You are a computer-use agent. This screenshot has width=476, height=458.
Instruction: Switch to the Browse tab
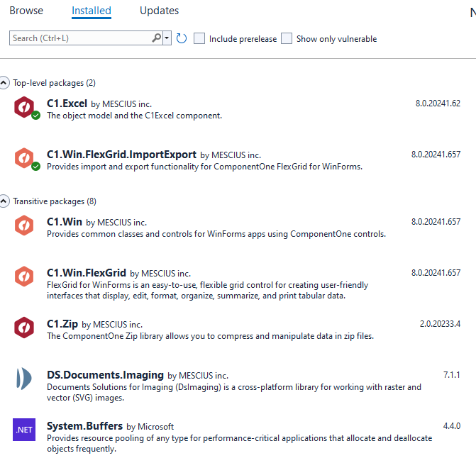coord(26,11)
